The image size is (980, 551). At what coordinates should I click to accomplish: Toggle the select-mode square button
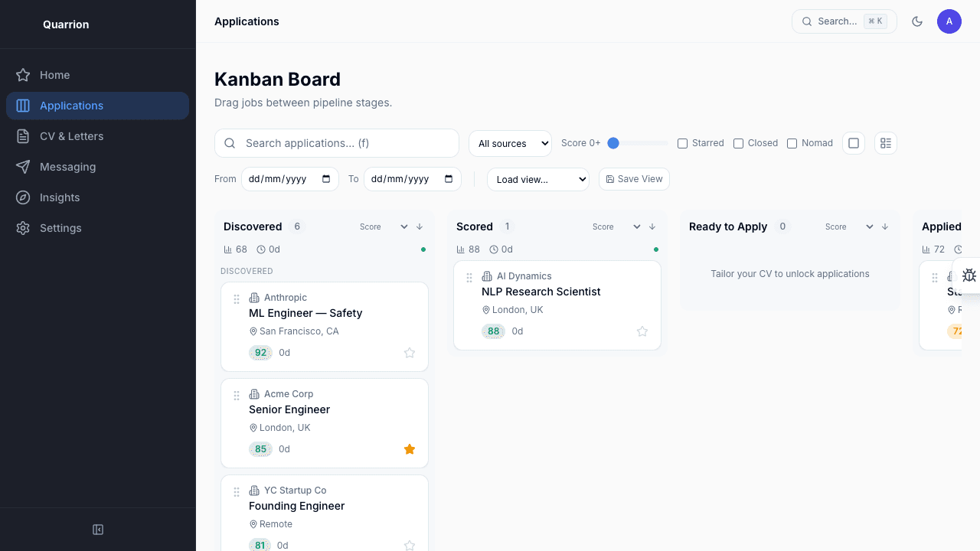(854, 143)
